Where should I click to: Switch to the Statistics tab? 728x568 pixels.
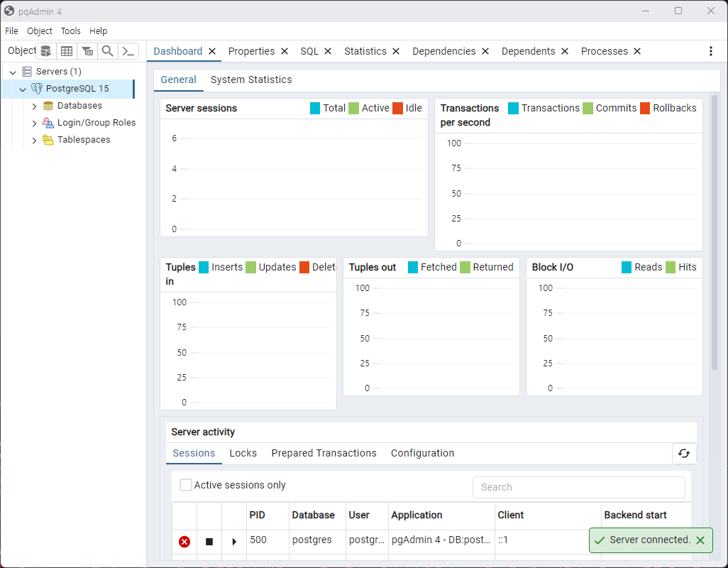pyautogui.click(x=365, y=51)
